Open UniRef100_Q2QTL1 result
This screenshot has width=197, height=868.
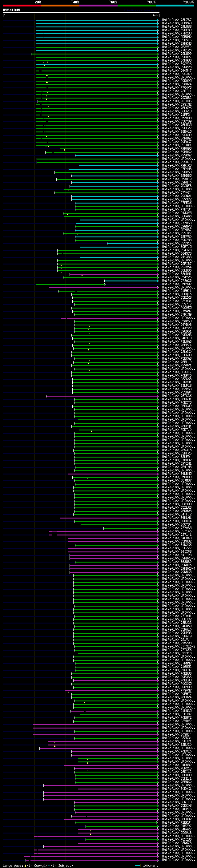[x=176, y=91]
